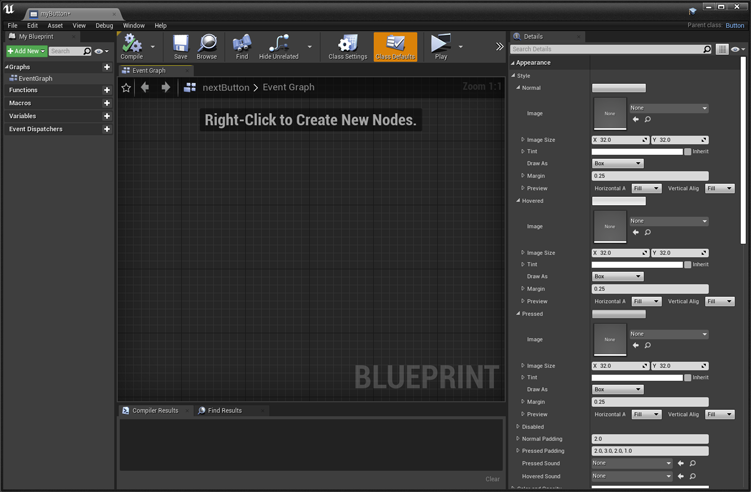Open Normal Tint color picker
751x492 pixels.
(x=637, y=151)
